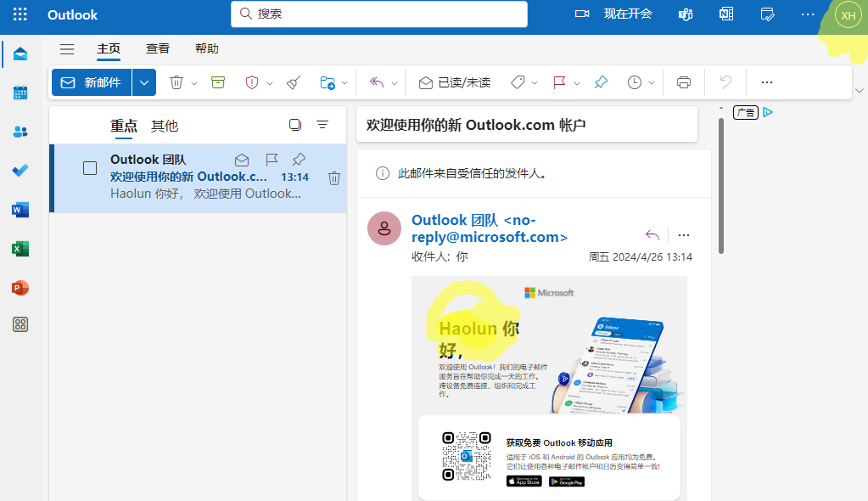Click in the 搜索 search box

[379, 14]
